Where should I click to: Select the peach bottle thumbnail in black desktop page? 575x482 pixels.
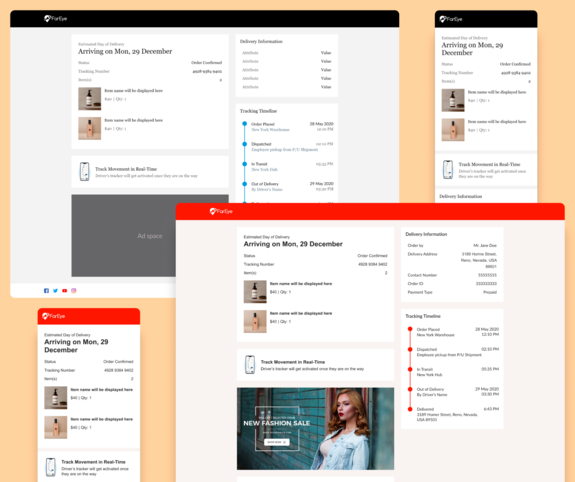click(x=89, y=128)
